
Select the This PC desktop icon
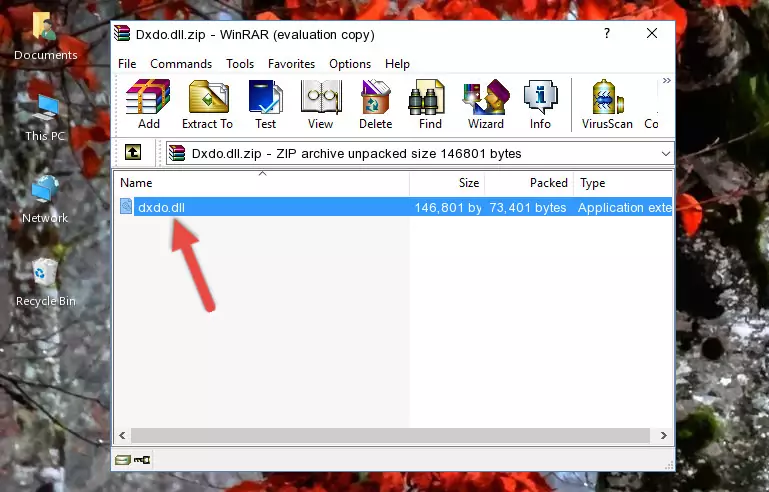[45, 118]
